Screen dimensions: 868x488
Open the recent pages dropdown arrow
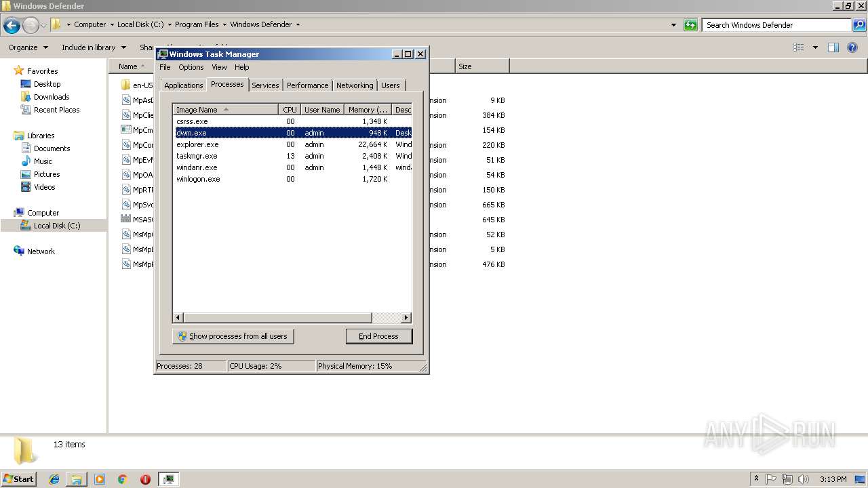point(44,26)
